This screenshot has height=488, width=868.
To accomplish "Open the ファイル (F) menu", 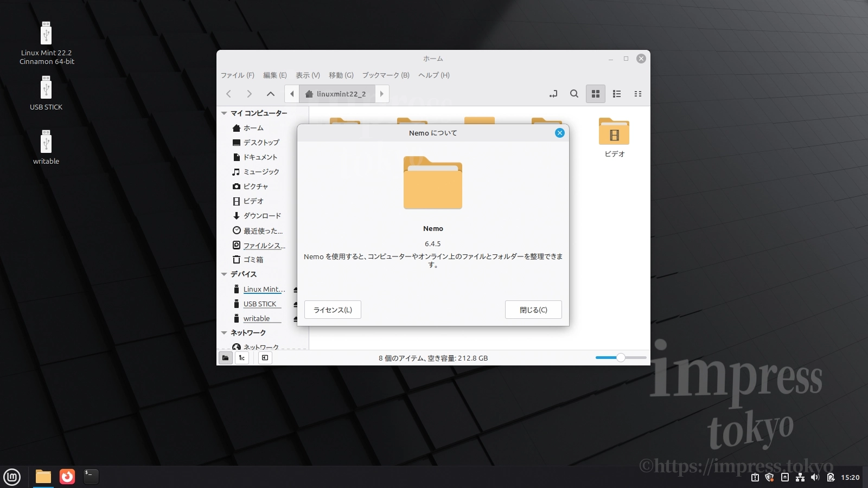I will tap(238, 75).
